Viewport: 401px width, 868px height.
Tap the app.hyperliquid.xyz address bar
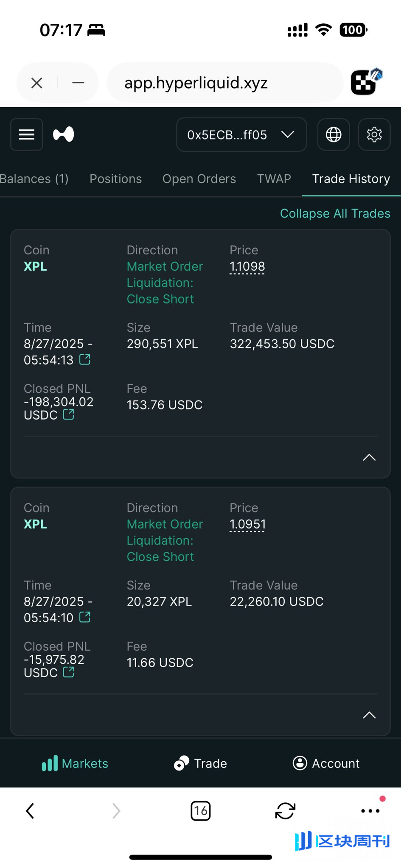pos(225,83)
